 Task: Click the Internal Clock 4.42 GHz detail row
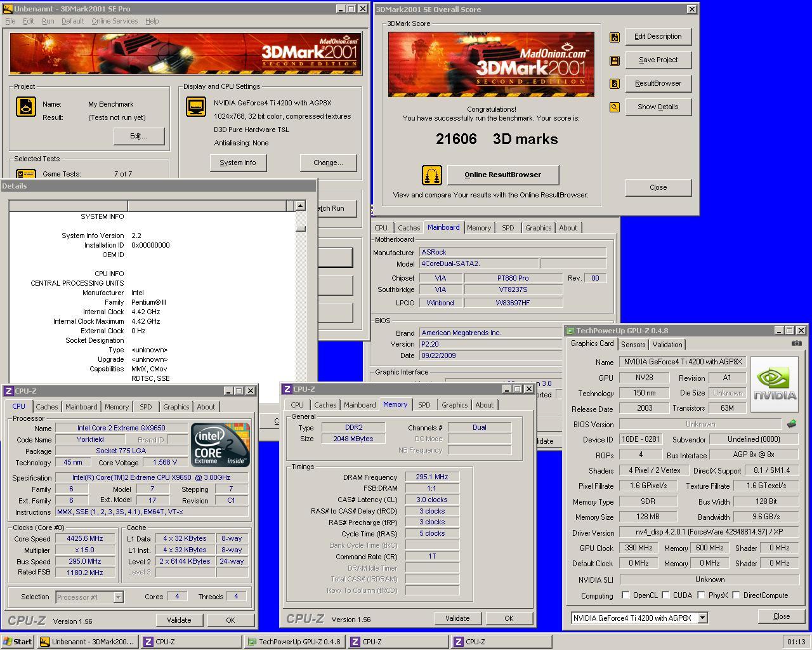pos(152,312)
